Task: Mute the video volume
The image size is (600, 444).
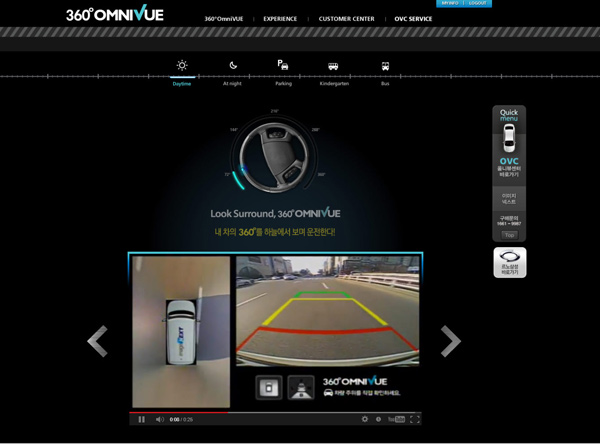Action: pos(160,420)
